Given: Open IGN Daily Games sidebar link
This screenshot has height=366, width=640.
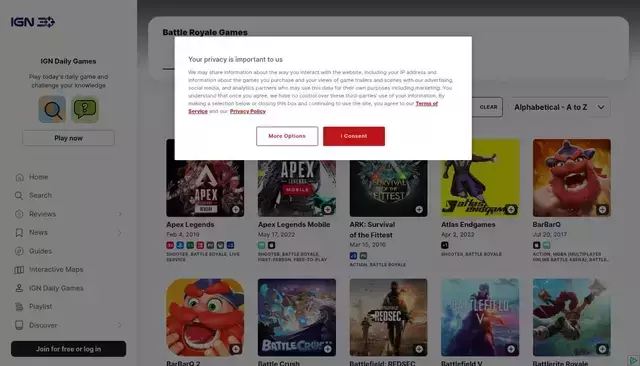Looking at the screenshot, I should pos(56,288).
